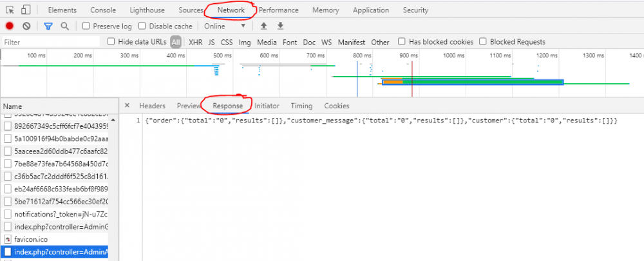The height and width of the screenshot is (261, 644).
Task: Import HAR file upload arrow
Action: pyautogui.click(x=264, y=26)
